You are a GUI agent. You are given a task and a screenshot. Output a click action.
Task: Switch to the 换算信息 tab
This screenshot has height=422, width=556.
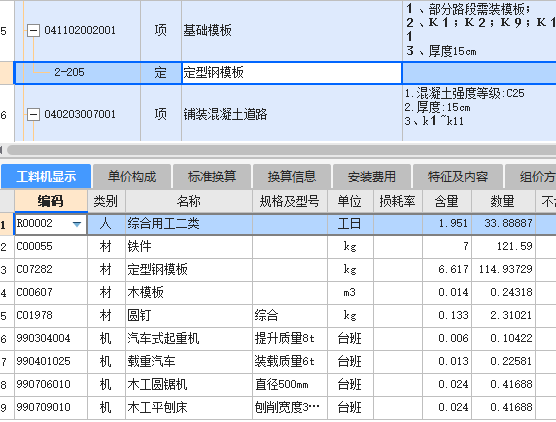(292, 176)
